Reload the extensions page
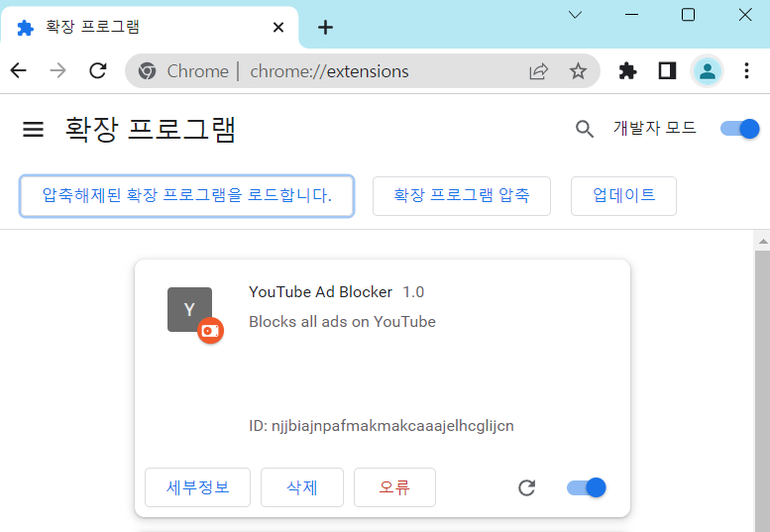Screen dimensions: 770x532 pos(98,70)
